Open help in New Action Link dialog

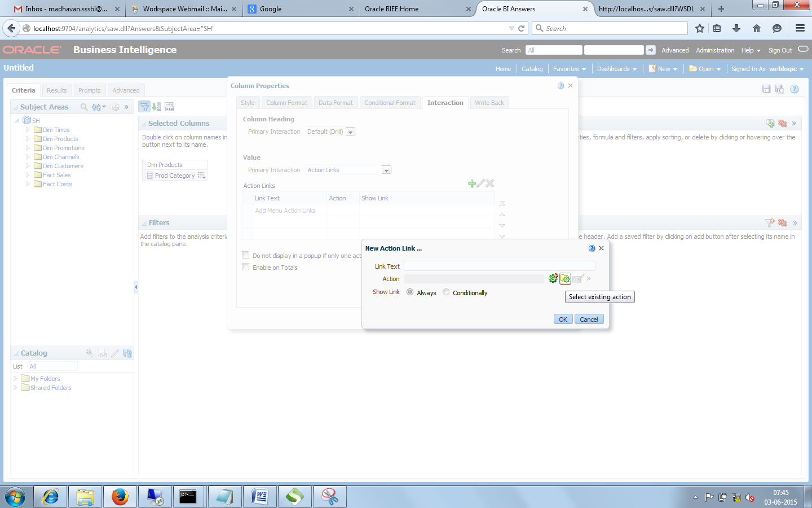pos(592,248)
